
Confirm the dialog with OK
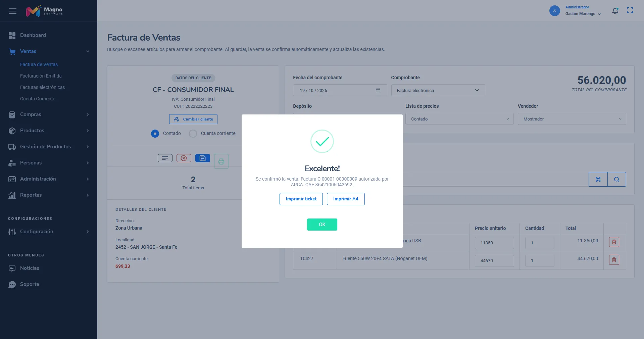pos(322,225)
